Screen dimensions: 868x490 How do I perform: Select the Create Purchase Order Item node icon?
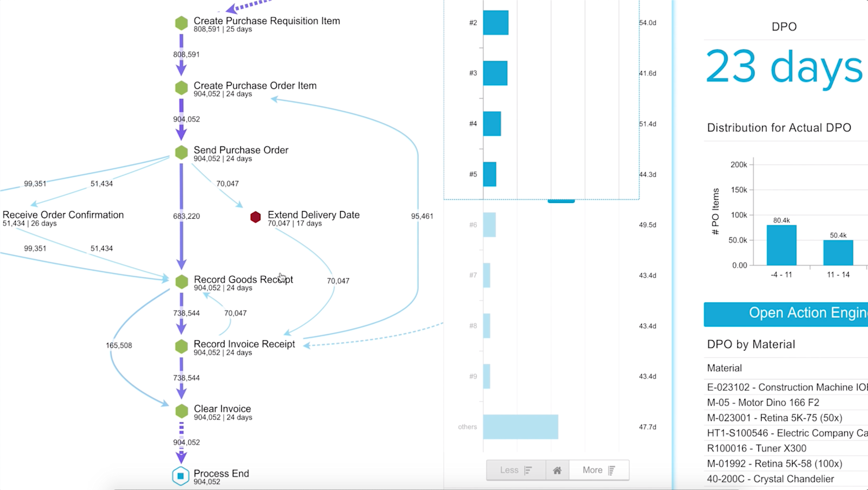[x=181, y=88]
